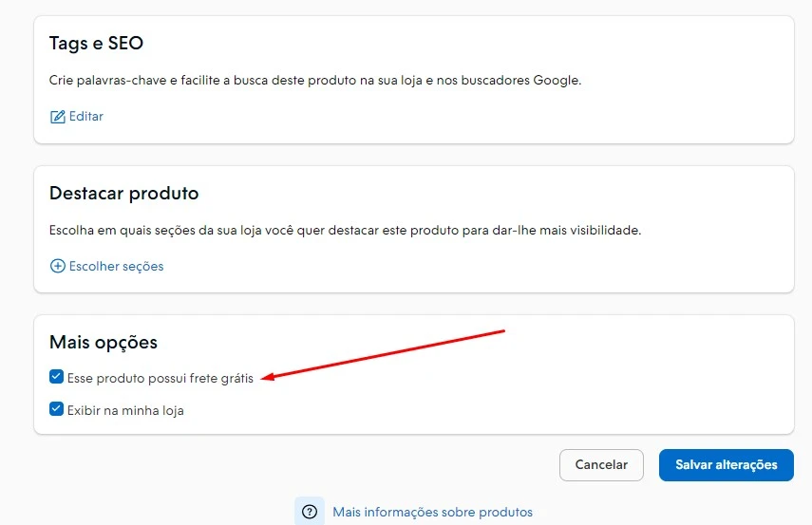The image size is (812, 525).
Task: Click the Destacar produto heading
Action: coord(123,194)
